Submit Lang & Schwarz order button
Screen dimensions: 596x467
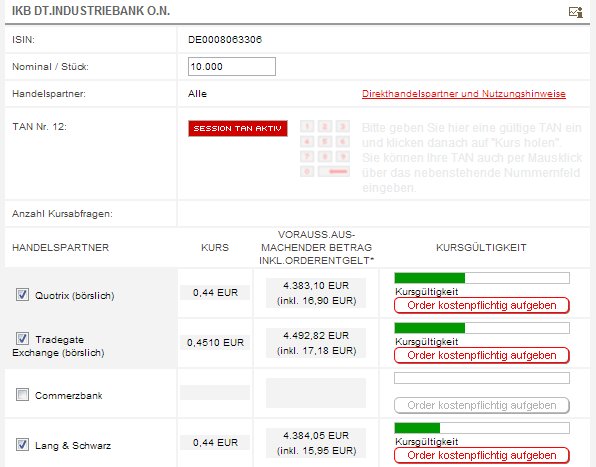click(482, 455)
